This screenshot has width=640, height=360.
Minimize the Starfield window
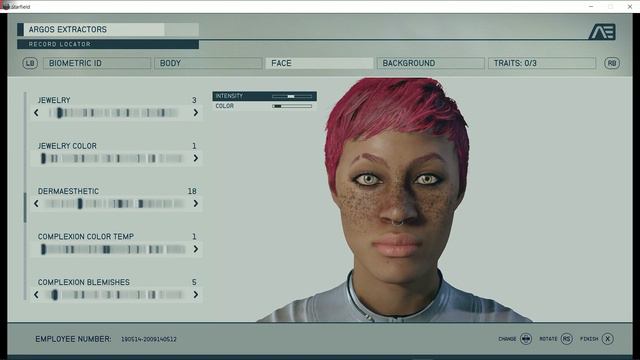coord(591,7)
